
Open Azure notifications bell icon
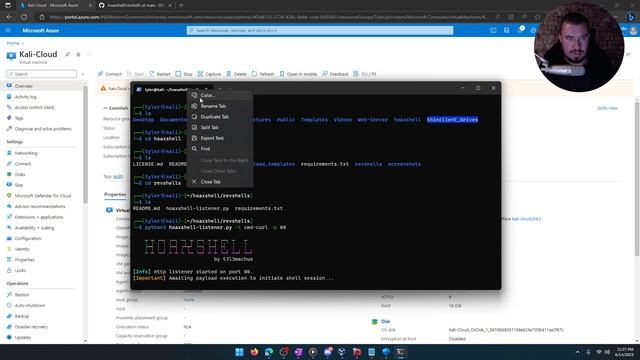click(x=520, y=30)
